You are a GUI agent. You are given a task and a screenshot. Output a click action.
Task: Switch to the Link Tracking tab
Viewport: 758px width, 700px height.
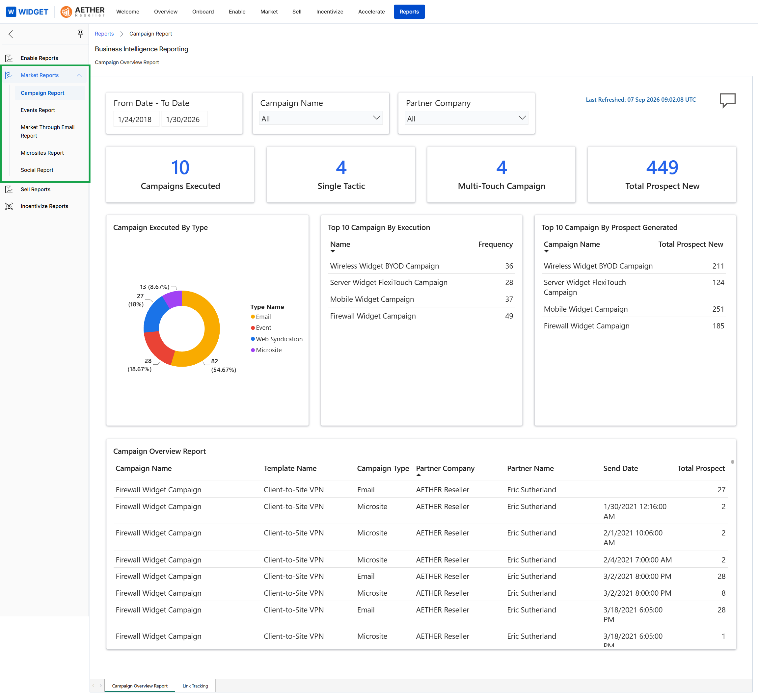pos(195,686)
